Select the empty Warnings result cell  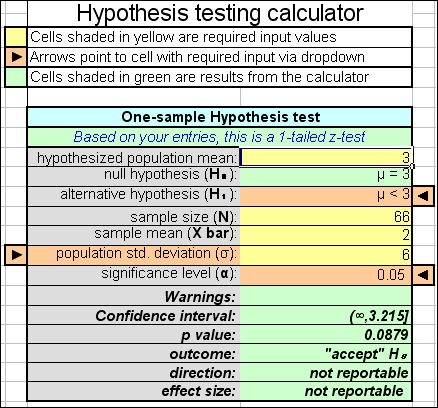[x=326, y=296]
